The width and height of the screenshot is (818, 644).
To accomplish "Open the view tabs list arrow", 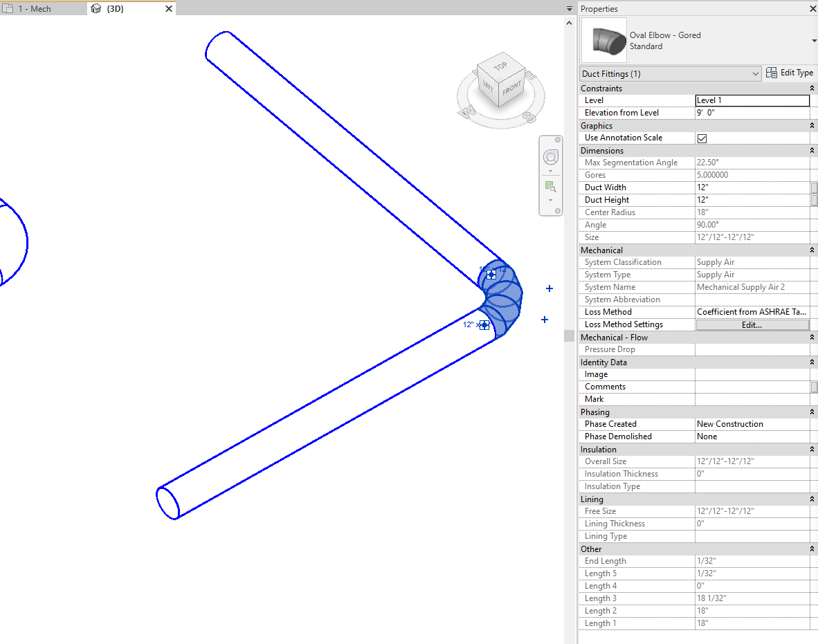I will coord(569,9).
